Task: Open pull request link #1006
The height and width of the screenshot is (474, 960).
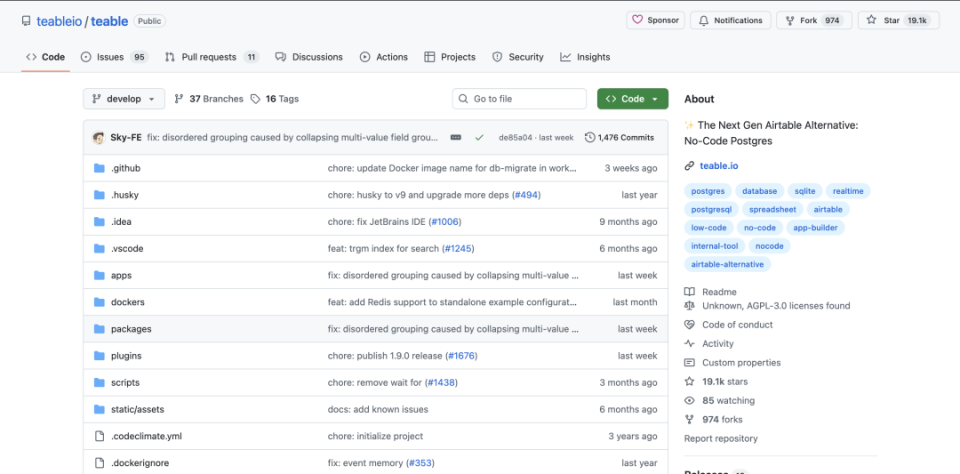Action: [446, 222]
